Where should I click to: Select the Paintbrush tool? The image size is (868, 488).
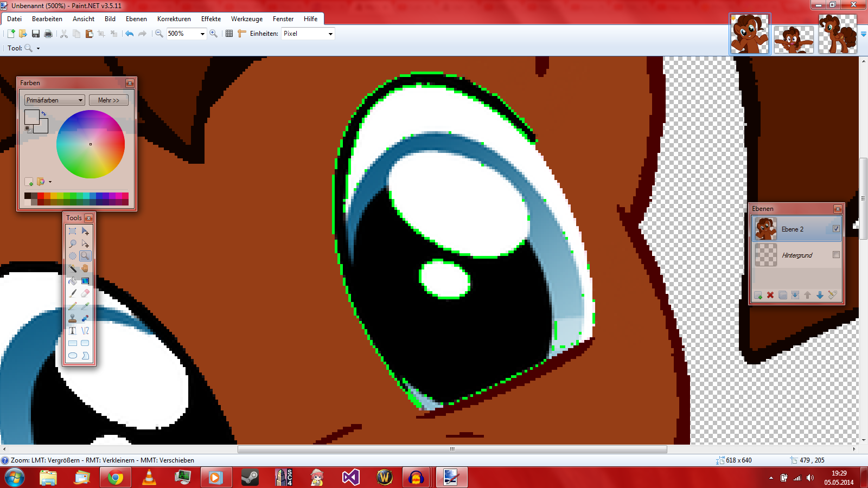coord(73,293)
